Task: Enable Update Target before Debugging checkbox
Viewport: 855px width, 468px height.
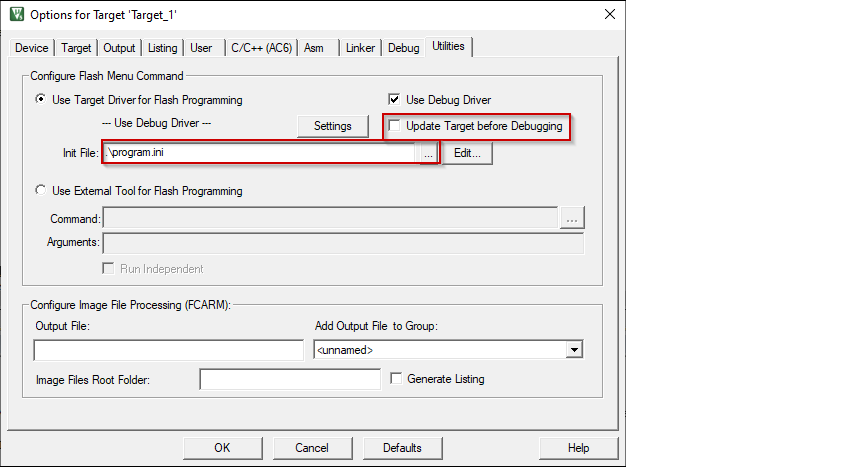Action: pos(396,126)
